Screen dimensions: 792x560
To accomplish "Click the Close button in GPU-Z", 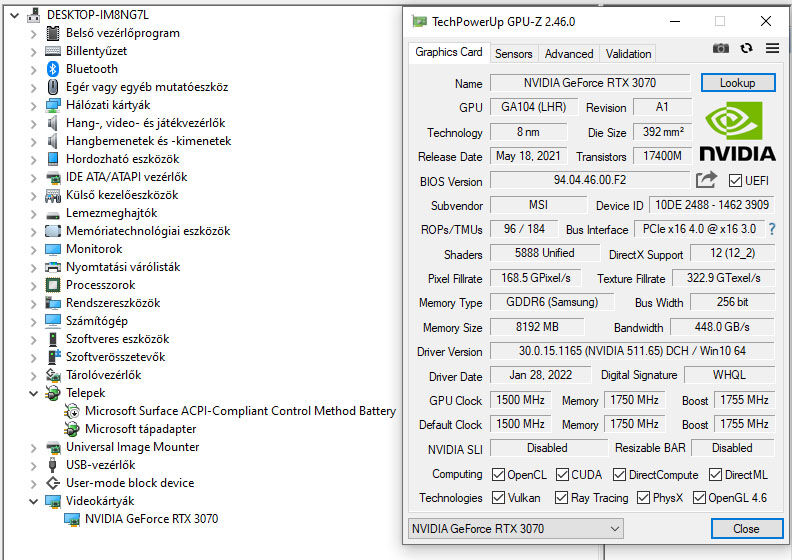I will click(747, 529).
